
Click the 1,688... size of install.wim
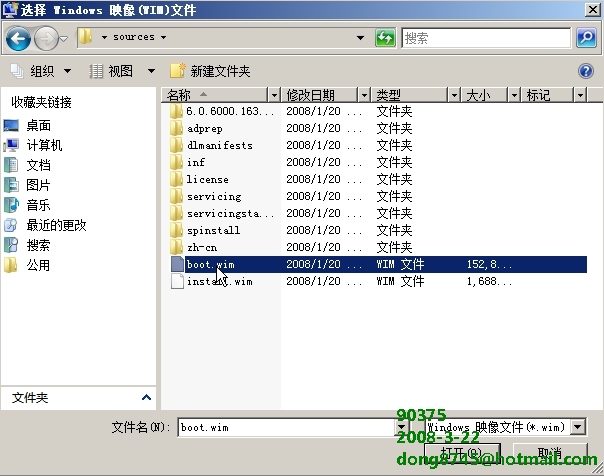pyautogui.click(x=489, y=282)
